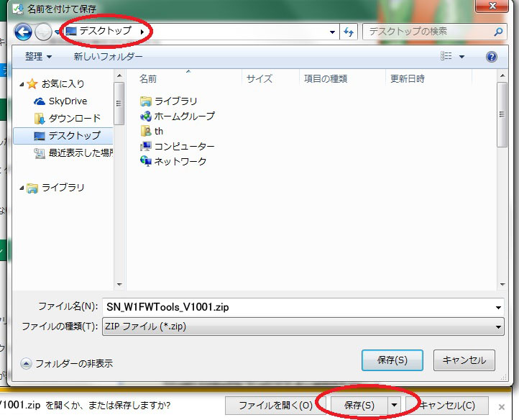
Task: Click the back navigation arrow button
Action: coord(22,32)
